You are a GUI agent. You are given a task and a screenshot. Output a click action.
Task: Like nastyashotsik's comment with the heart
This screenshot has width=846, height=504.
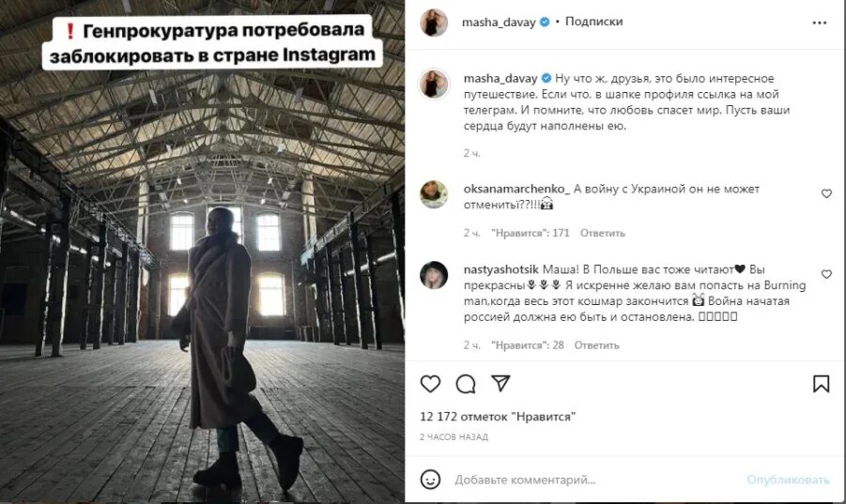pyautogui.click(x=826, y=274)
